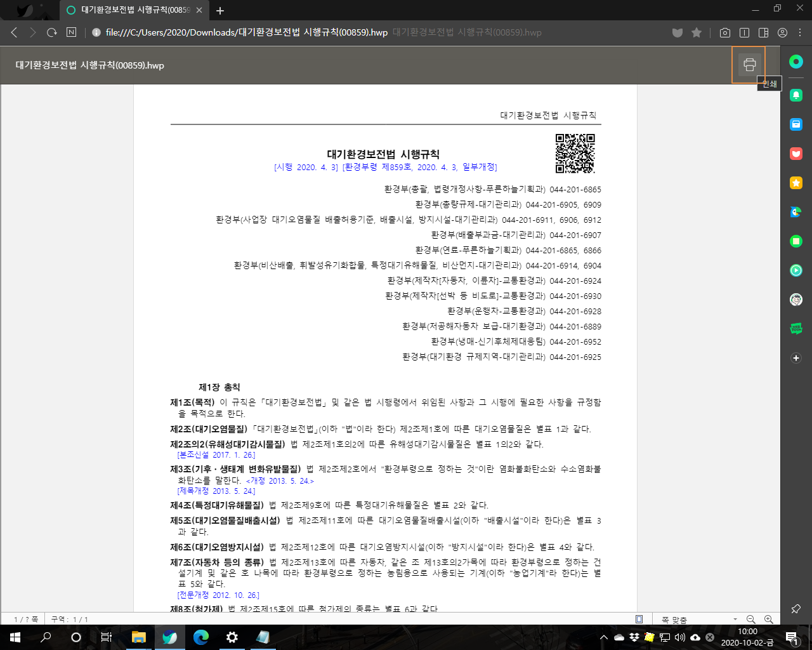This screenshot has width=812, height=650.
Task: Click the 제1장 총칙 chapter heading
Action: (219, 387)
